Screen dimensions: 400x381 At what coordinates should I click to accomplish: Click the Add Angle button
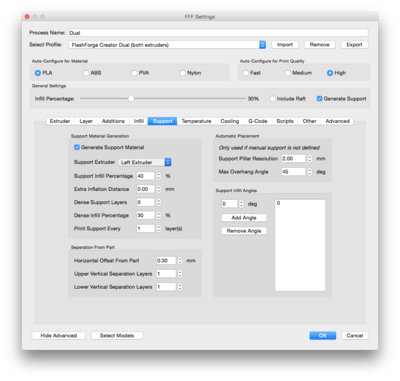click(x=244, y=218)
